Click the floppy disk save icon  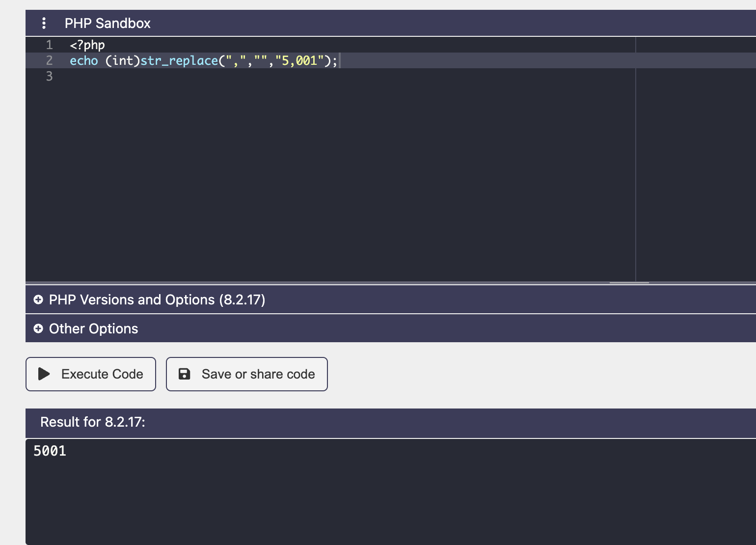point(185,374)
